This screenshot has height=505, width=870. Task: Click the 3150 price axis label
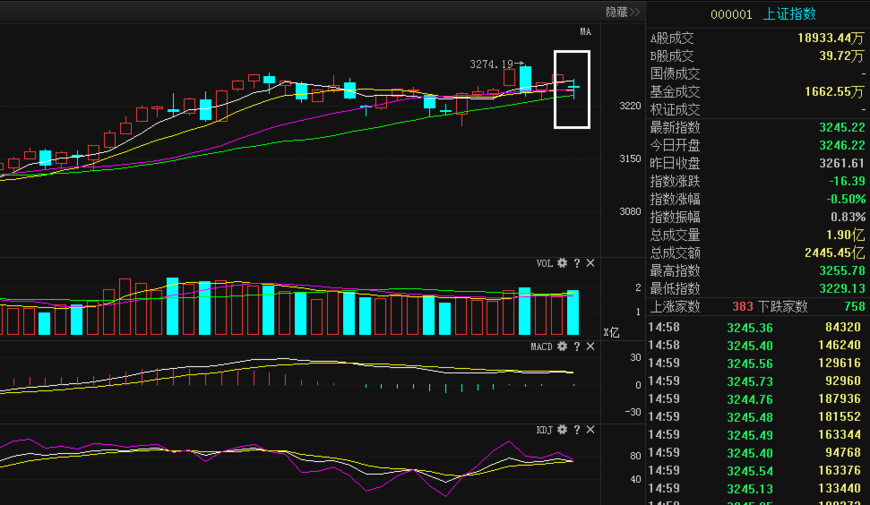[x=630, y=159]
